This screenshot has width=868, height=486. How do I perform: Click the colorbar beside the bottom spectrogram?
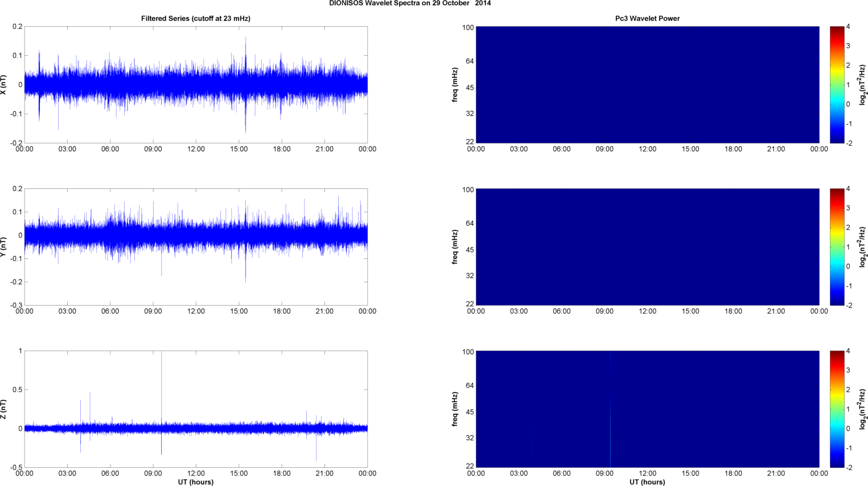pos(837,409)
